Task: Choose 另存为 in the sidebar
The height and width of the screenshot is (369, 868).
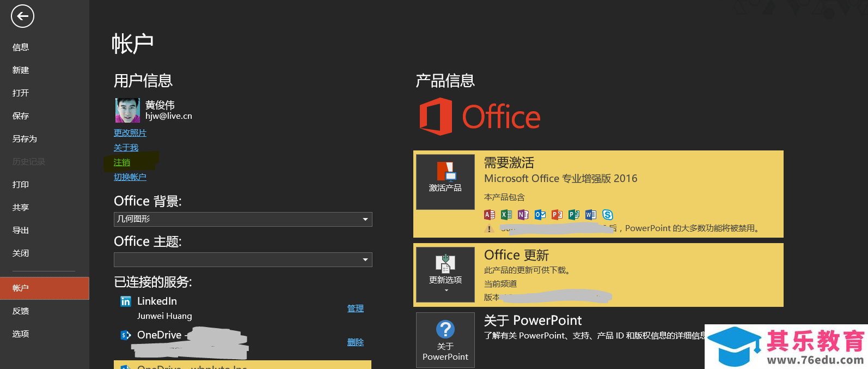Action: click(x=45, y=139)
